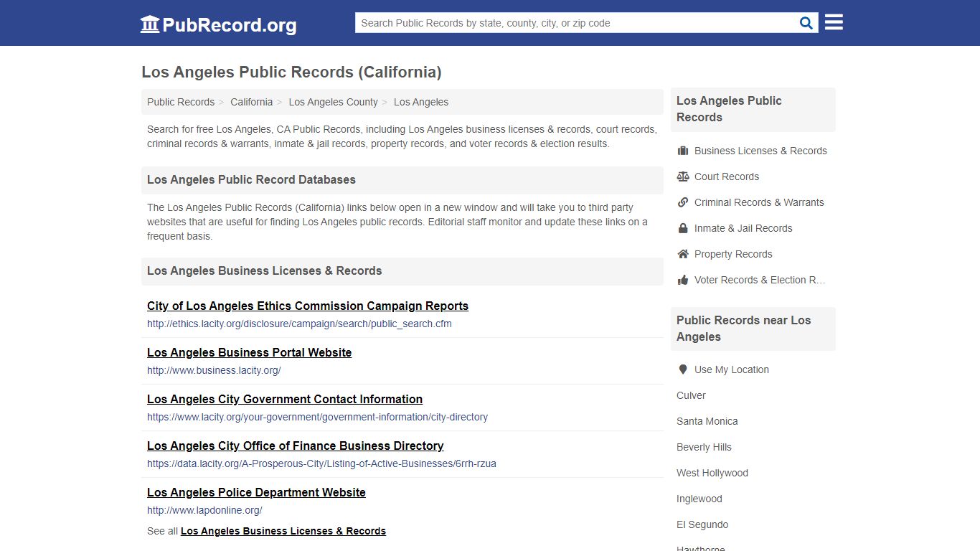
Task: Open Beverly Hills nearby records link
Action: (x=704, y=447)
